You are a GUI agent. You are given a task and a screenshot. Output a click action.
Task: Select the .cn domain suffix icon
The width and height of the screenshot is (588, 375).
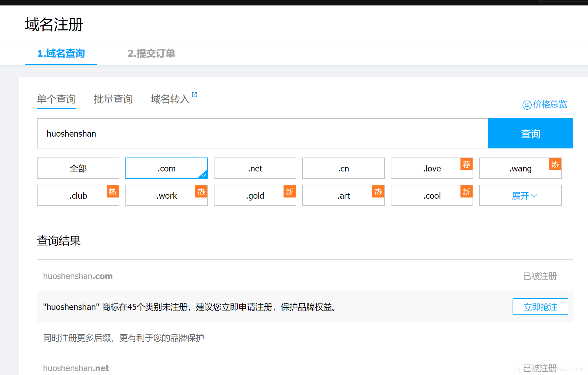point(343,168)
